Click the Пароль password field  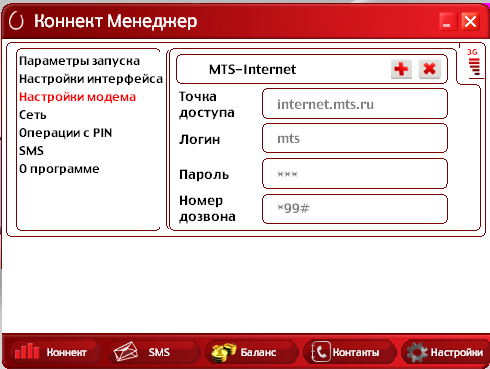point(355,174)
